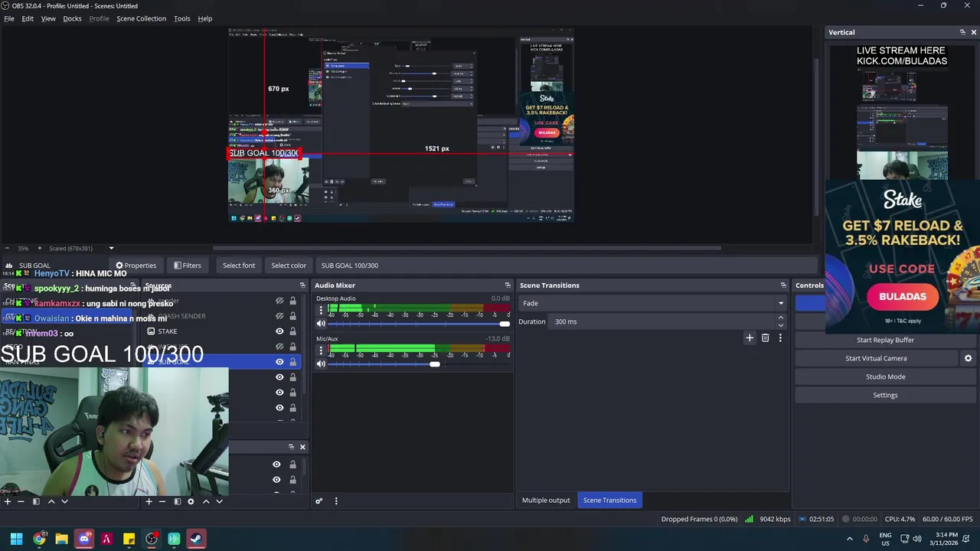Open OBS Settings button
This screenshot has height=551, width=980.
[885, 395]
